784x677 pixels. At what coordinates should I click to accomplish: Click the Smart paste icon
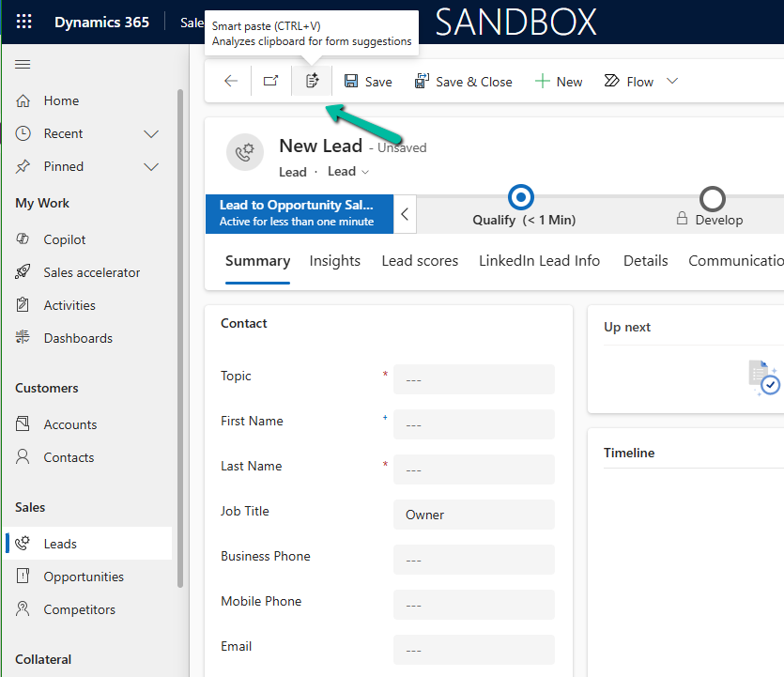click(313, 82)
